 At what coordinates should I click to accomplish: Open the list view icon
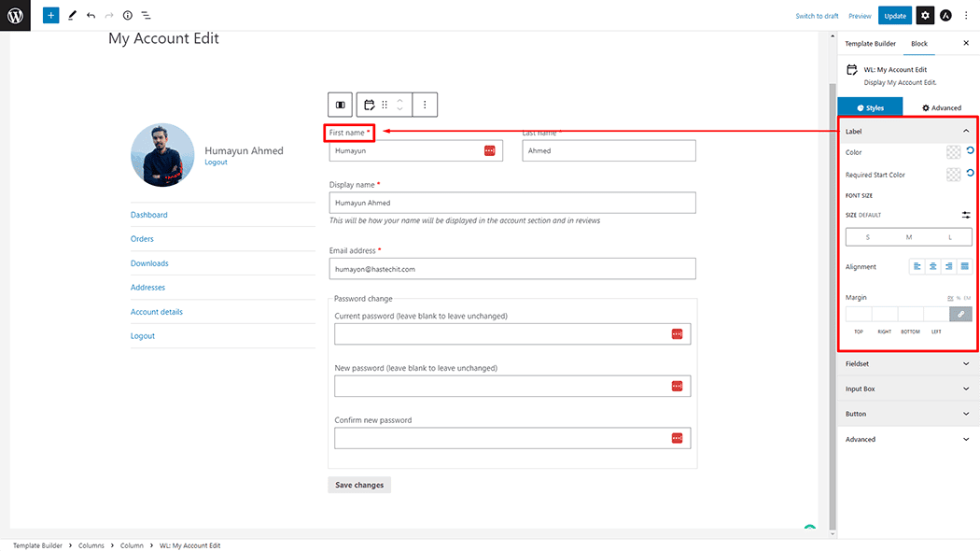pyautogui.click(x=147, y=16)
